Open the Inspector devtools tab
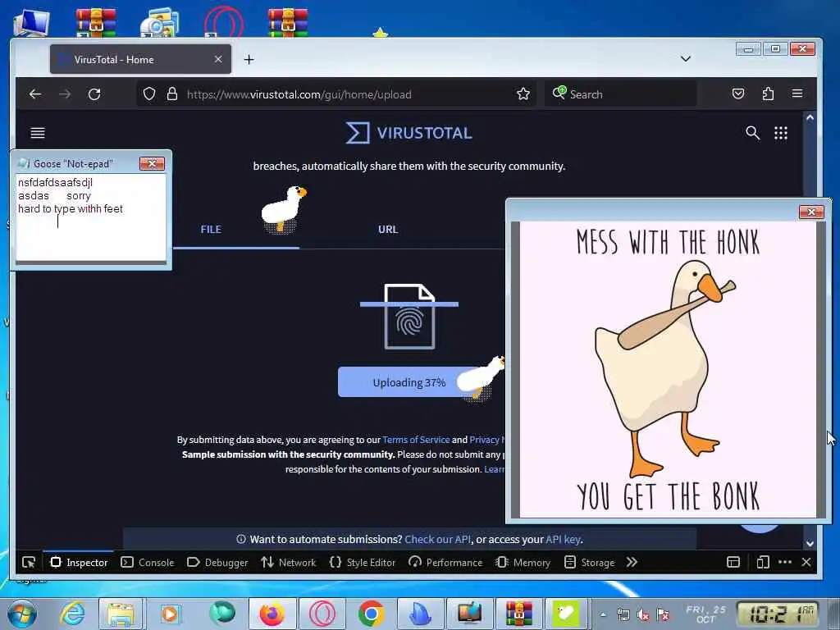840x630 pixels. pyautogui.click(x=79, y=563)
